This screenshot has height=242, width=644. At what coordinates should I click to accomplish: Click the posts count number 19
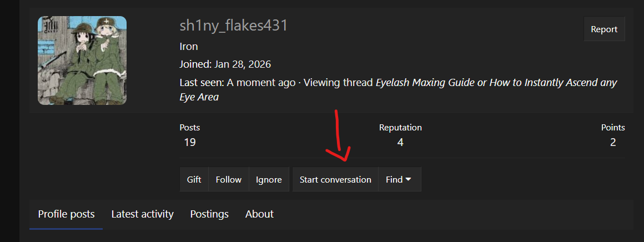[190, 142]
